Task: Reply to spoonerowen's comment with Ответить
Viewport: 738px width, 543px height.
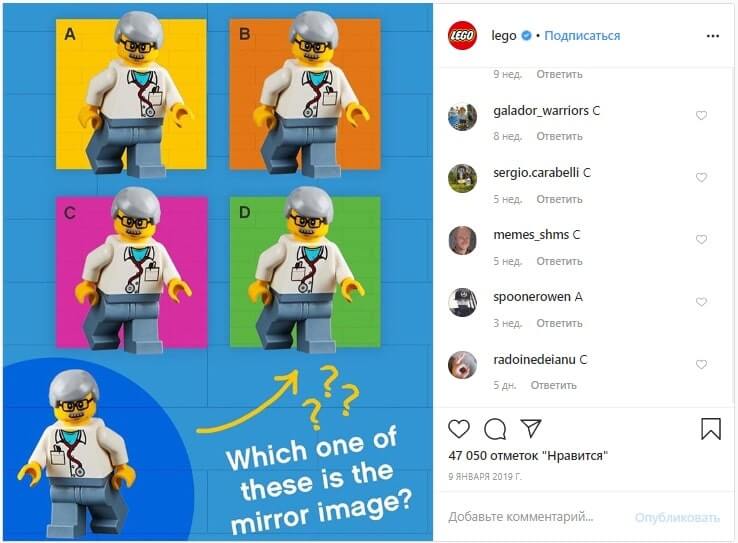Action: (559, 323)
